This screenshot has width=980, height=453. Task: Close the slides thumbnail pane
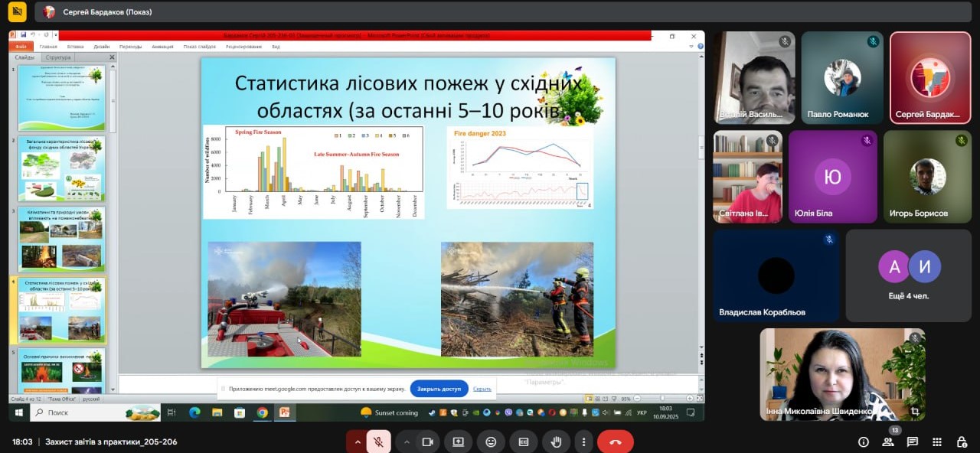[x=112, y=57]
